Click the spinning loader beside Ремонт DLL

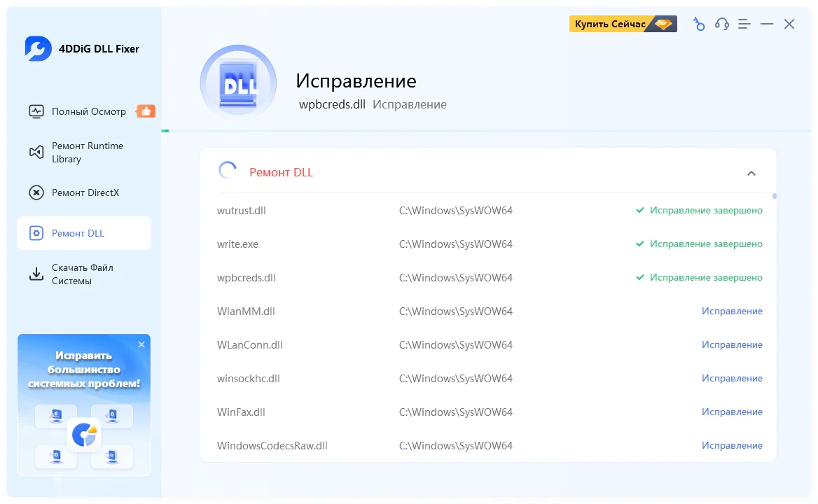click(x=228, y=171)
